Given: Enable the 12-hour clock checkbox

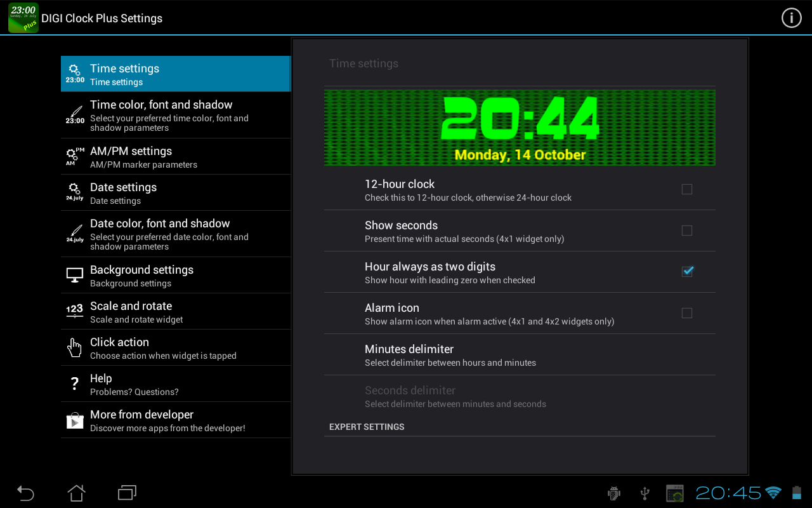Looking at the screenshot, I should click(x=687, y=189).
